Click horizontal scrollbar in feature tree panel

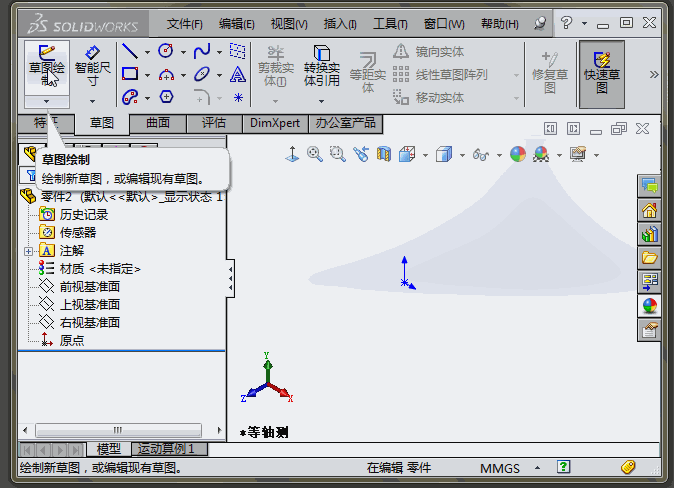[118, 430]
